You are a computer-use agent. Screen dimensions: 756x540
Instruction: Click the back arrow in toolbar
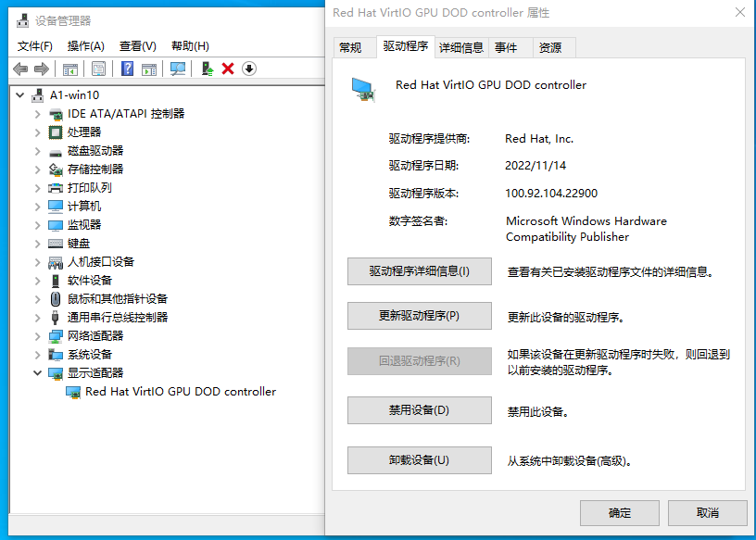[x=20, y=69]
